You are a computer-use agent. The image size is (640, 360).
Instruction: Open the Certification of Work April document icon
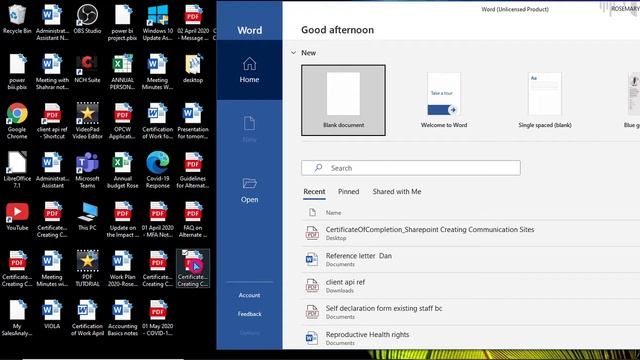pyautogui.click(x=87, y=318)
